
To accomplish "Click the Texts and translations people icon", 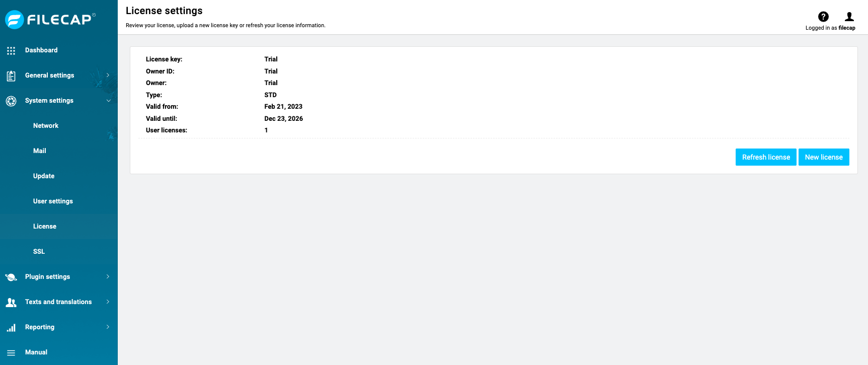I will point(11,303).
